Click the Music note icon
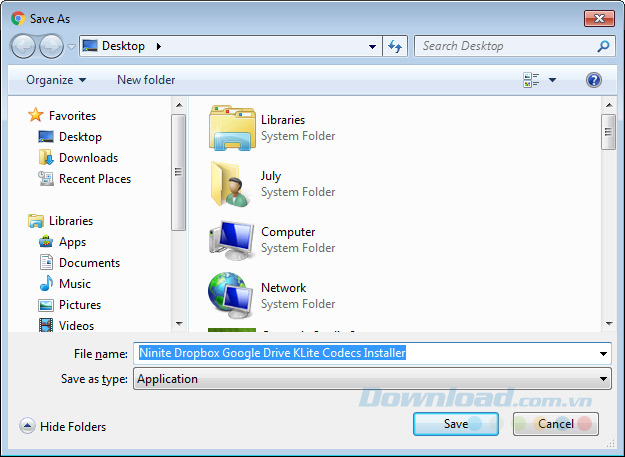This screenshot has width=625, height=457. tap(46, 283)
